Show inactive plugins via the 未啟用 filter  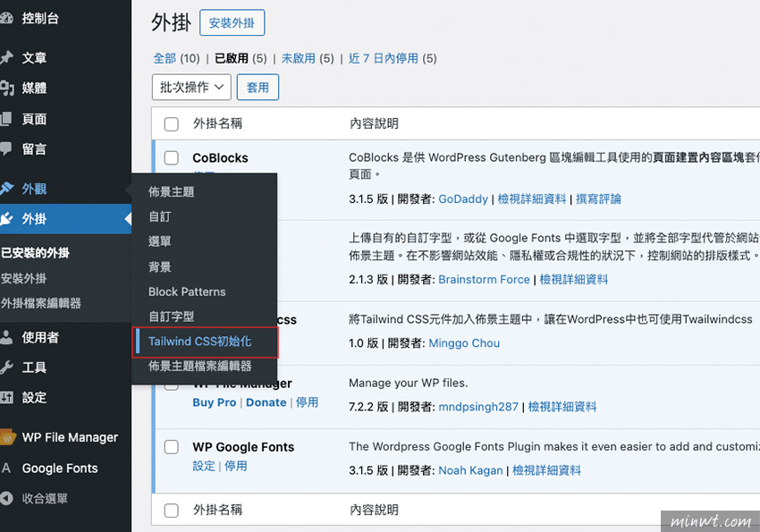298,59
